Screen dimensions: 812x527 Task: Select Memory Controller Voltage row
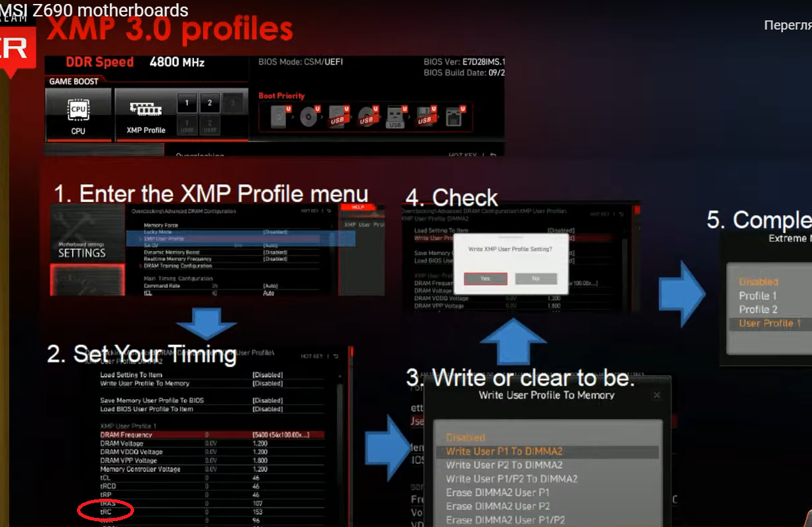click(x=214, y=470)
